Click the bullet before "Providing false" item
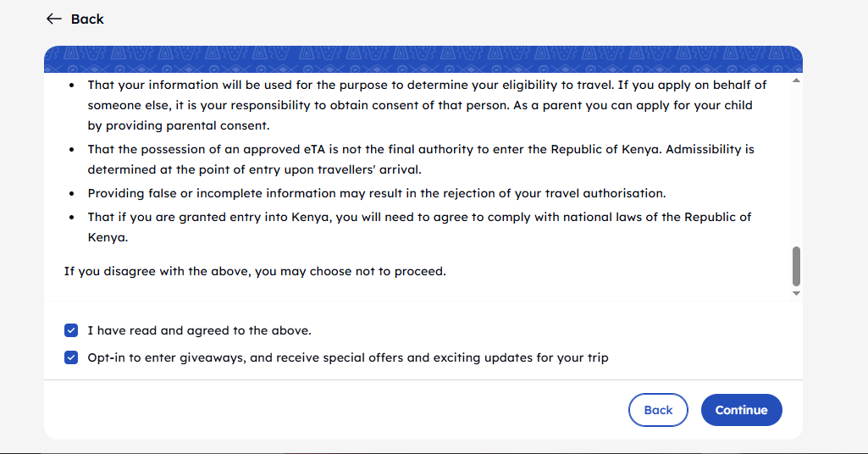This screenshot has width=868, height=454. point(72,193)
